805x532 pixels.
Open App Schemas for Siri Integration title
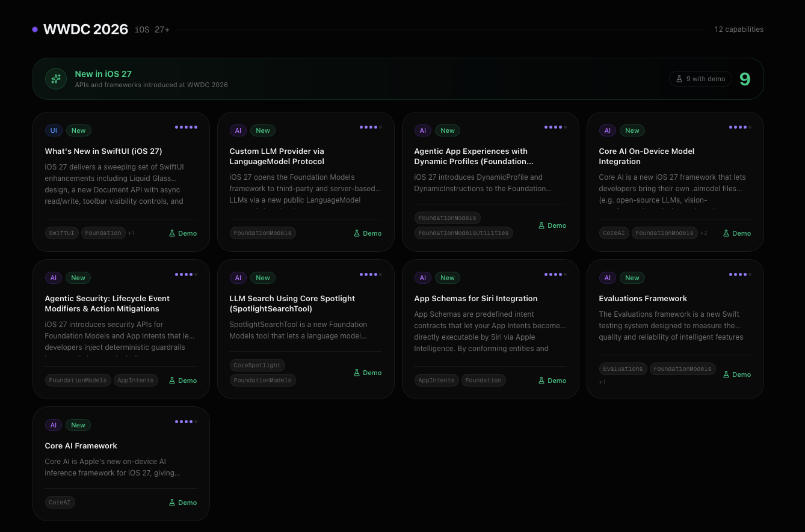[x=476, y=299]
